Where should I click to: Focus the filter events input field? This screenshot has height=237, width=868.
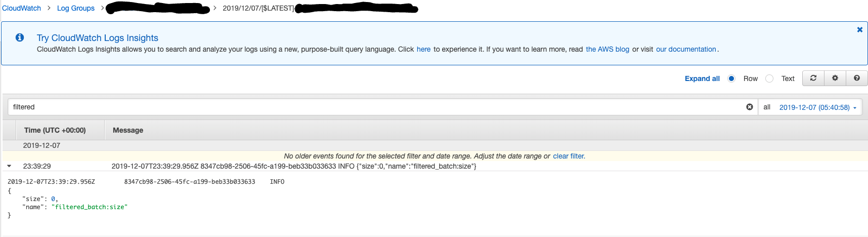tap(377, 107)
